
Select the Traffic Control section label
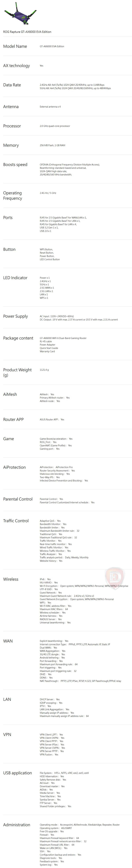(16, 521)
